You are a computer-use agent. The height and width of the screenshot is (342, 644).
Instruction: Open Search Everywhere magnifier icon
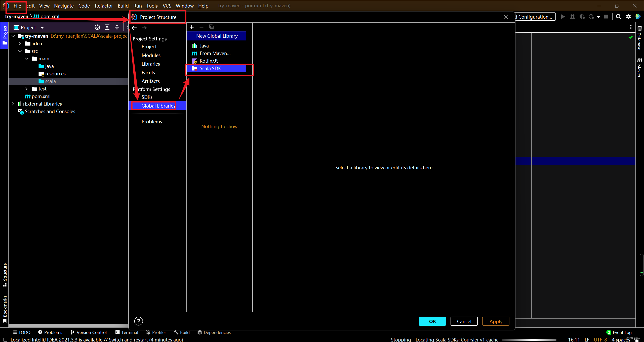click(618, 17)
